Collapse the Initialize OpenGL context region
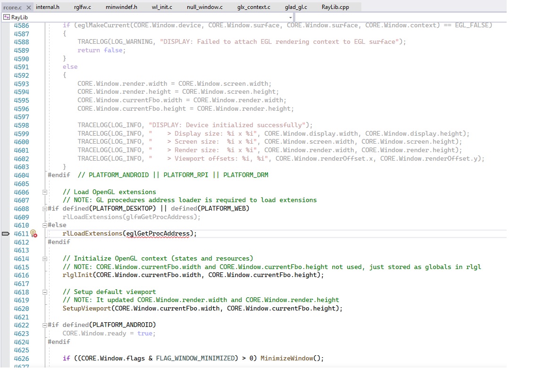The width and height of the screenshot is (551, 392). point(44,258)
